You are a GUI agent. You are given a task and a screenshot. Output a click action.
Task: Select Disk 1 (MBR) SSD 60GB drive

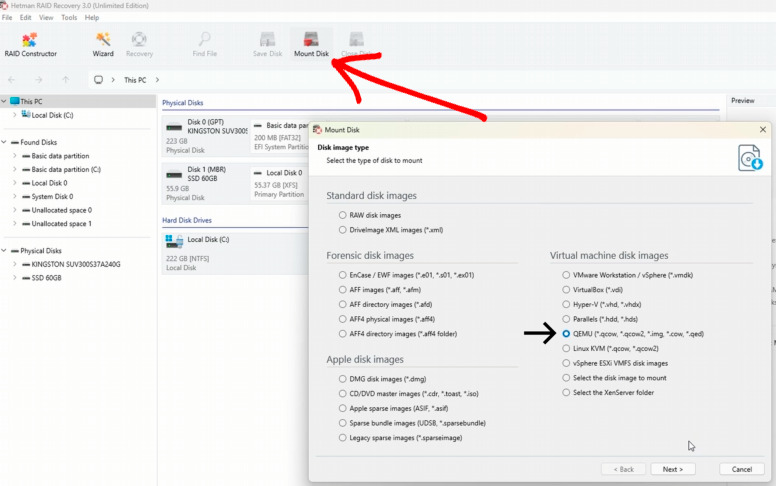206,183
